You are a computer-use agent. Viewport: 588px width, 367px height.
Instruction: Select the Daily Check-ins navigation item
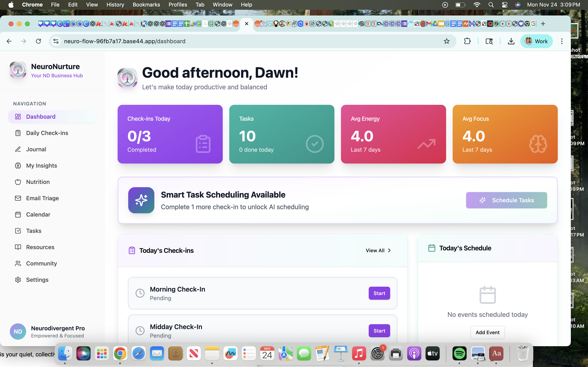tap(47, 133)
